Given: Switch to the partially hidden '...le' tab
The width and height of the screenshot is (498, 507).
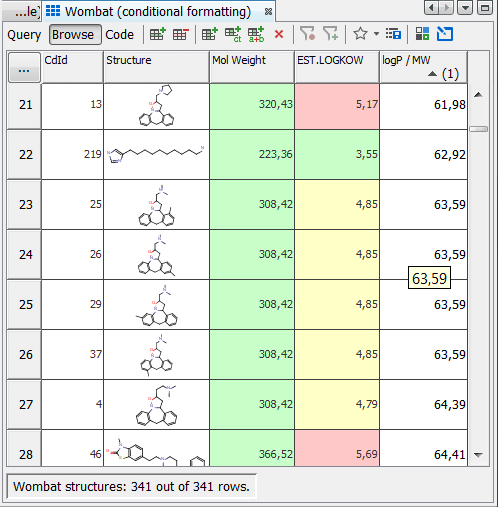Looking at the screenshot, I should coord(22,12).
